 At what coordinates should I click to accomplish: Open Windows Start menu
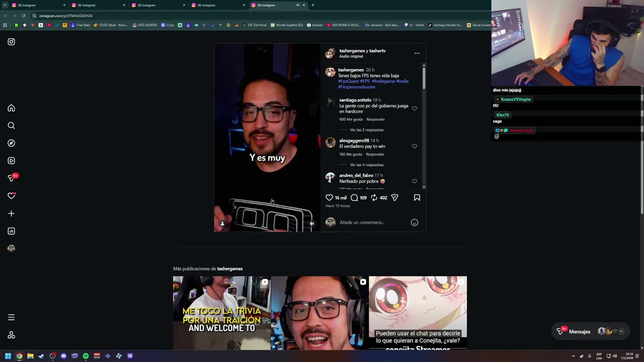[8, 356]
